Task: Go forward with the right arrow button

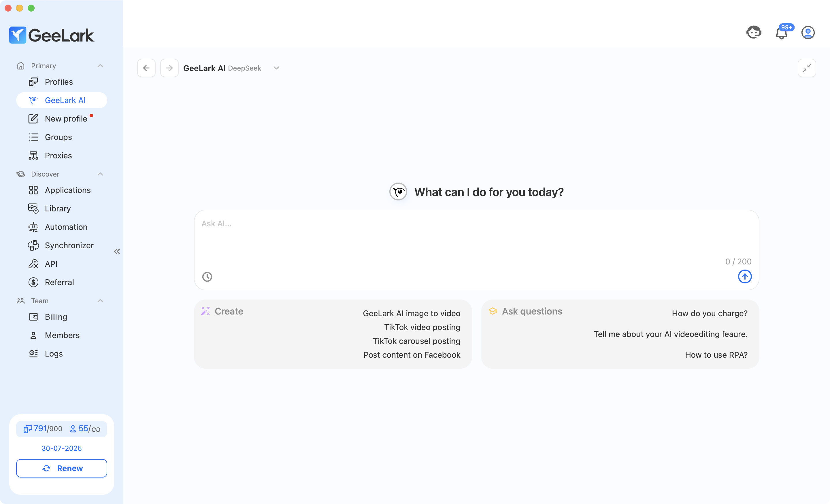Action: tap(169, 68)
